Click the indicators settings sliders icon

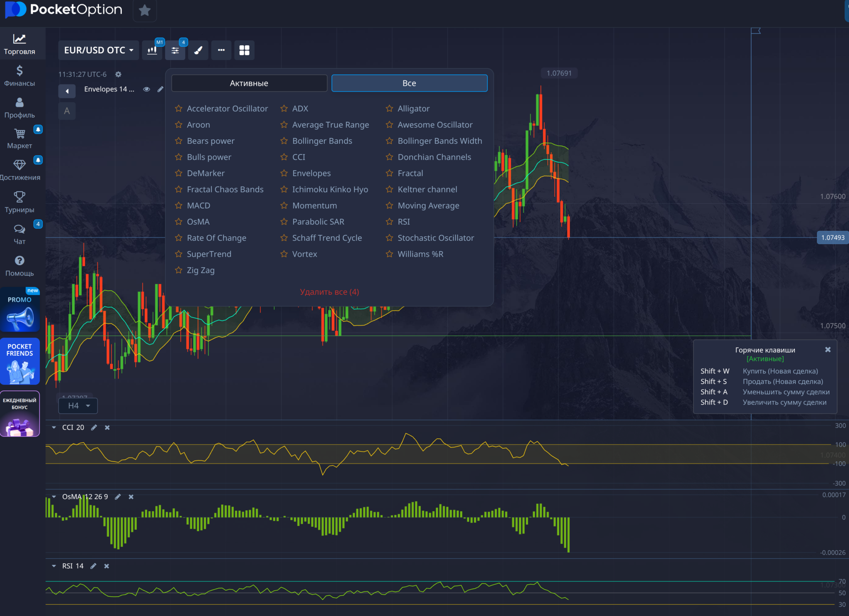tap(175, 50)
